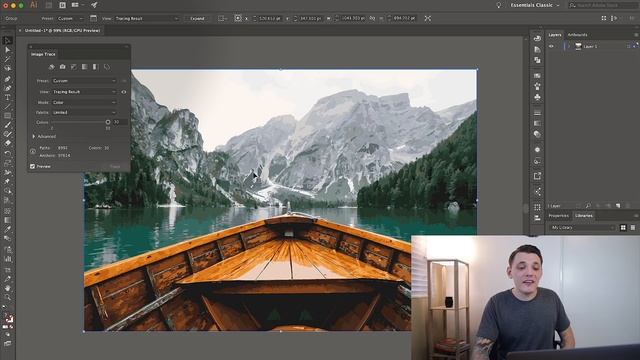Viewport: 640px width, 360px height.
Task: Open the Transparency panel from the dock
Action: [x=537, y=134]
